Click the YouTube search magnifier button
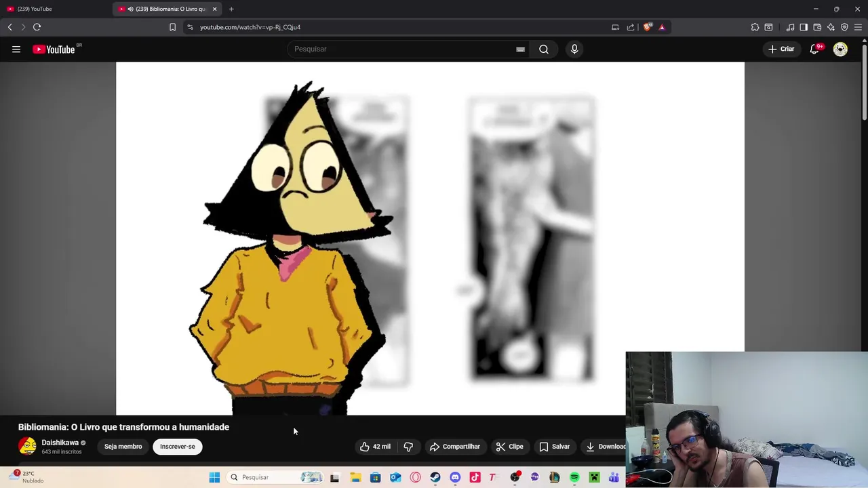The image size is (868, 488). click(544, 49)
